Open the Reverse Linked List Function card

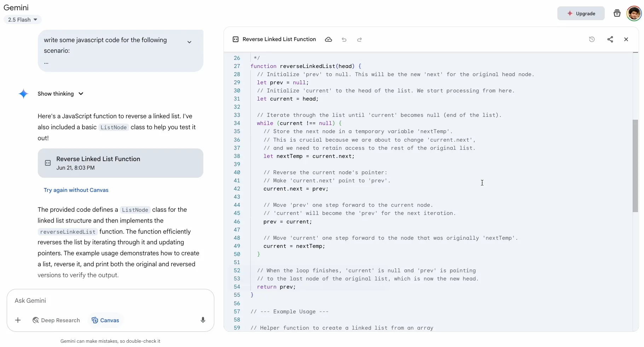tap(121, 163)
